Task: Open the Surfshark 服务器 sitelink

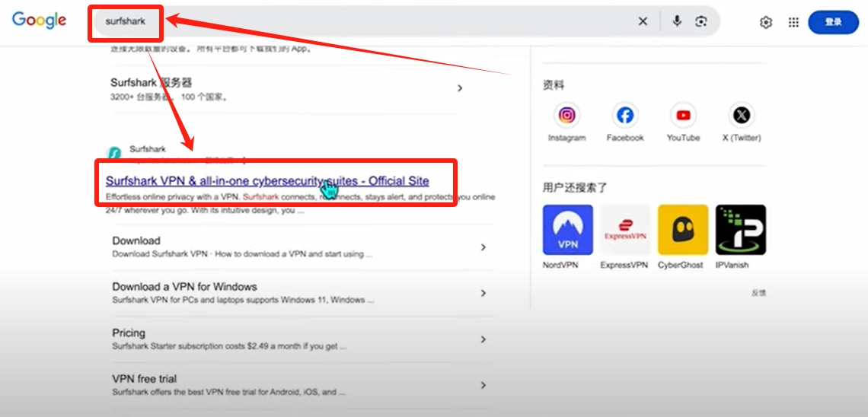Action: [151, 83]
